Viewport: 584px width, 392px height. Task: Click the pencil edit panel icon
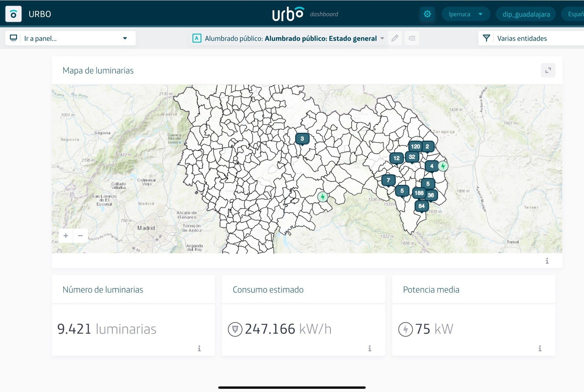pos(395,38)
